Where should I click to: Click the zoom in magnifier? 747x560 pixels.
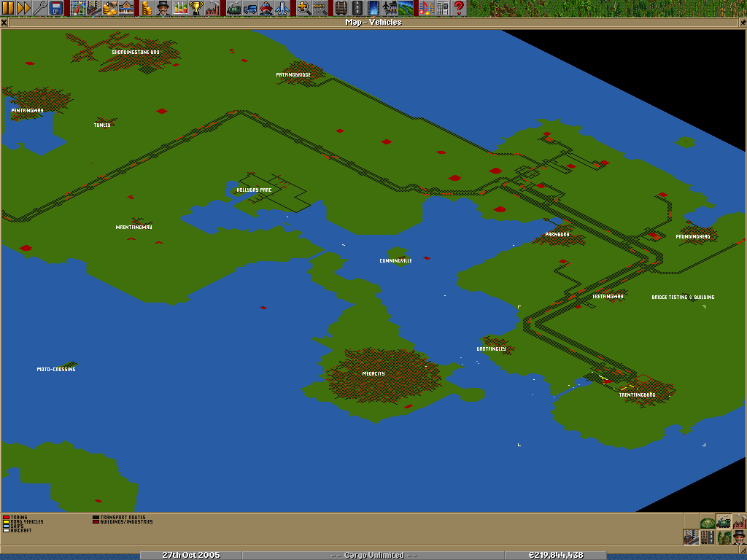(303, 8)
